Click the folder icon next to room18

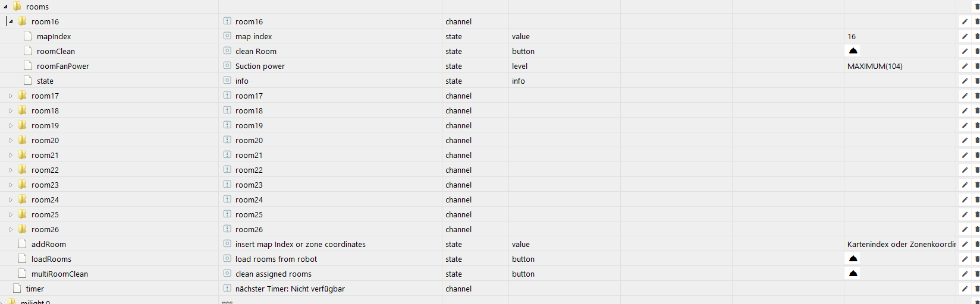[x=23, y=110]
